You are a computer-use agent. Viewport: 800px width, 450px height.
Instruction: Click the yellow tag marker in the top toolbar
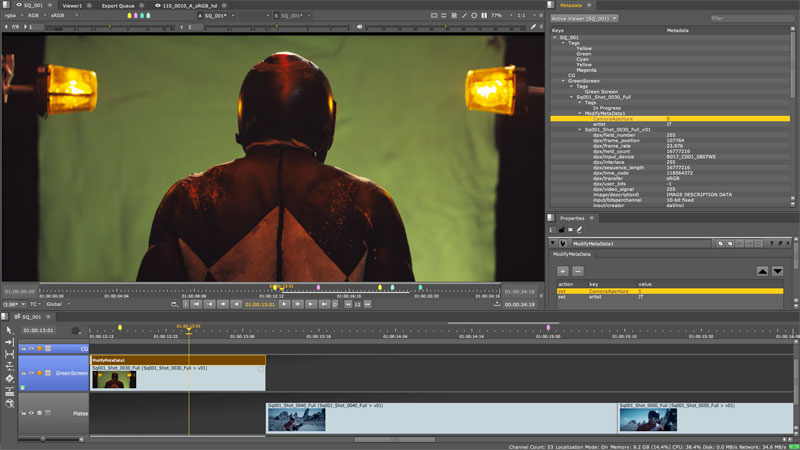click(129, 16)
